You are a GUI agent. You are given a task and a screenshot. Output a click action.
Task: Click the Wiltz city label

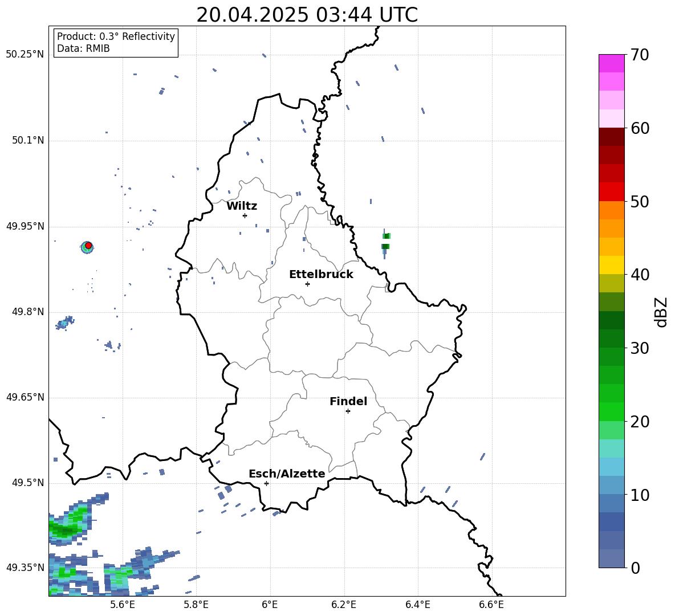[x=242, y=206]
